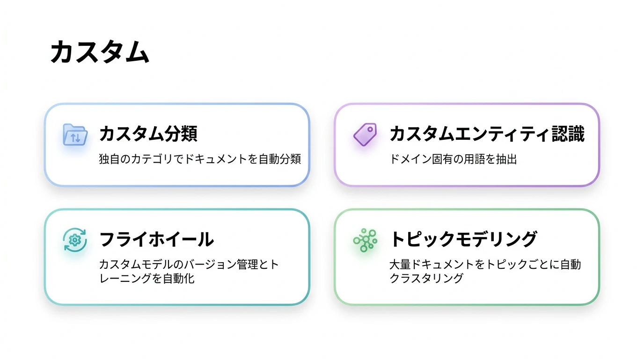Click the folder icon beside カスタム分類
644x359 pixels.
click(75, 135)
